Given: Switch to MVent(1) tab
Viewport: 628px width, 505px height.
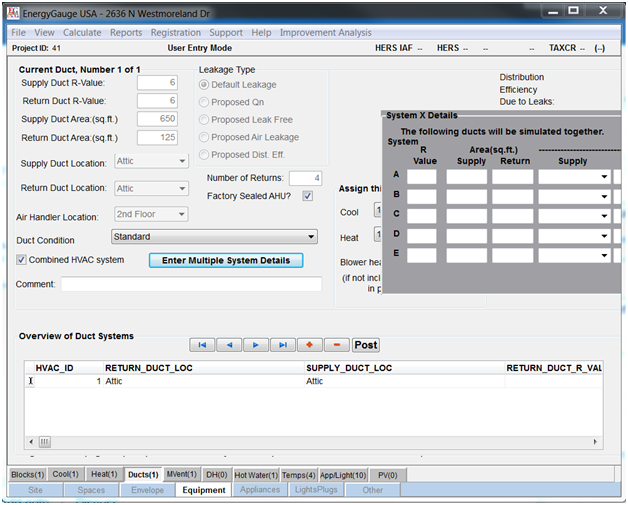Looking at the screenshot, I should [x=181, y=475].
